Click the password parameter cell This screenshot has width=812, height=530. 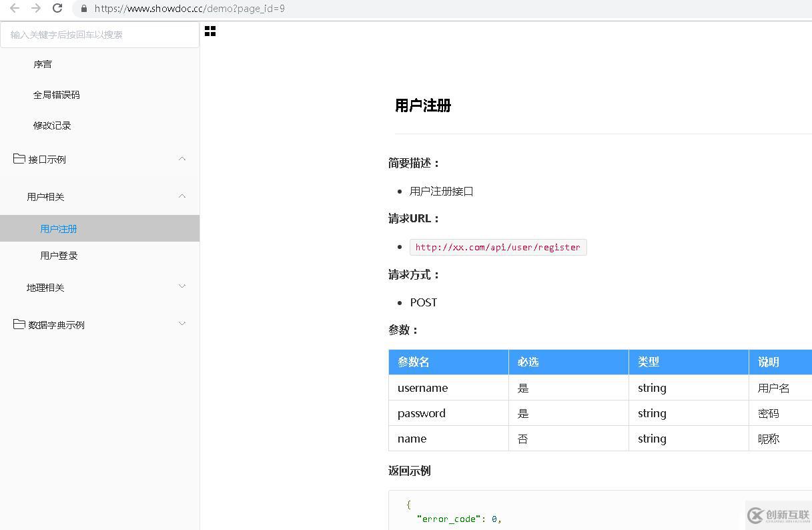(x=448, y=413)
